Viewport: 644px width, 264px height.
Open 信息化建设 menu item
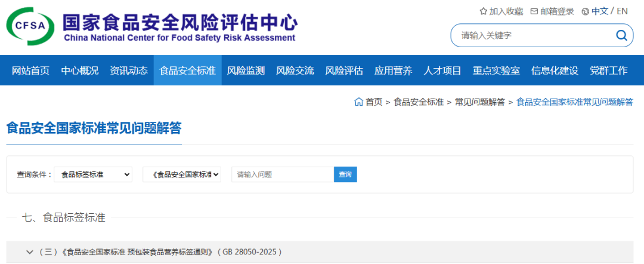coord(555,70)
